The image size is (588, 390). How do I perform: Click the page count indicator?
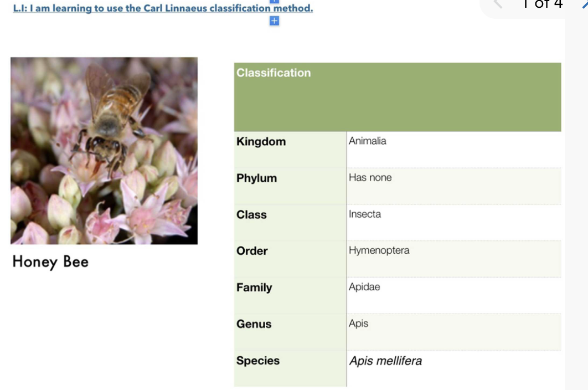point(543,4)
